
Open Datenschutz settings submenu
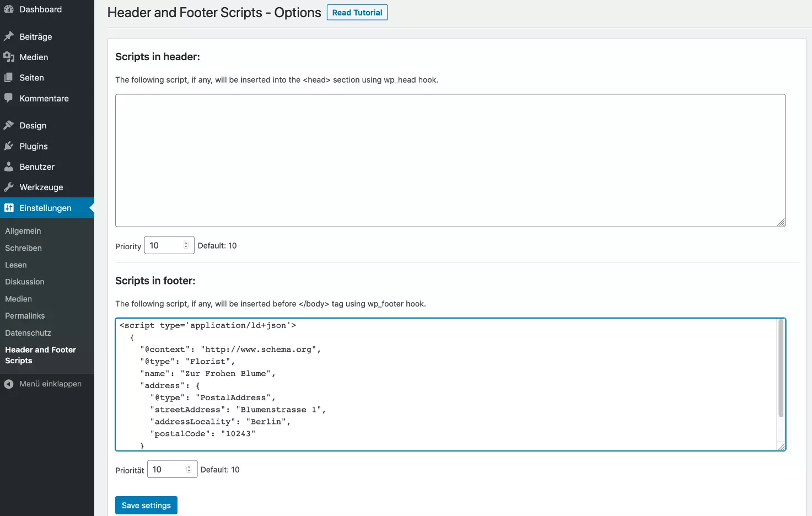pyautogui.click(x=28, y=333)
